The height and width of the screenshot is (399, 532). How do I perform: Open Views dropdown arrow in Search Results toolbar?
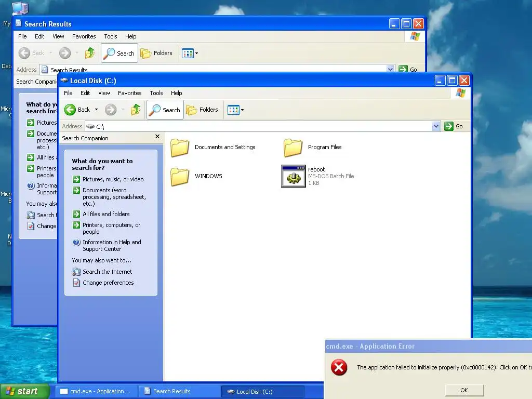[x=196, y=54]
